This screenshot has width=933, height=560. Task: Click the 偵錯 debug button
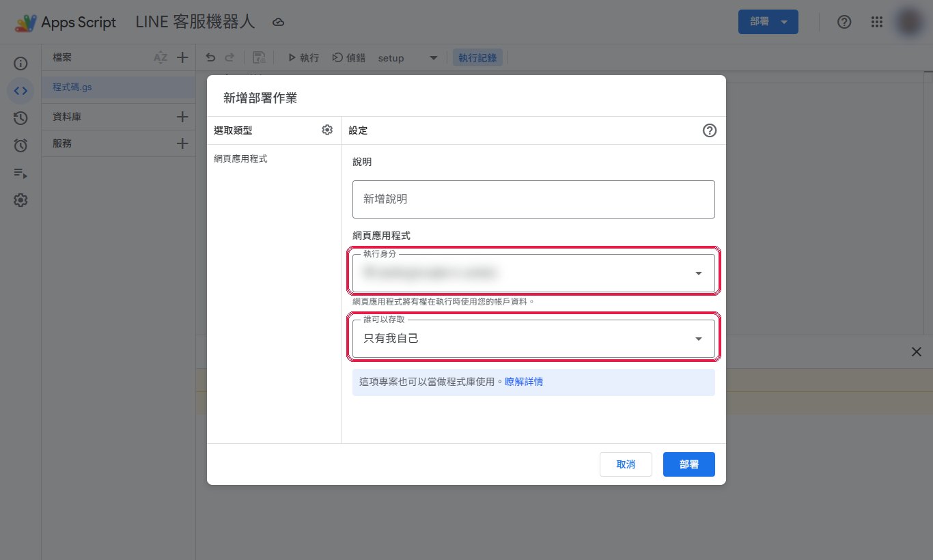[x=348, y=58]
